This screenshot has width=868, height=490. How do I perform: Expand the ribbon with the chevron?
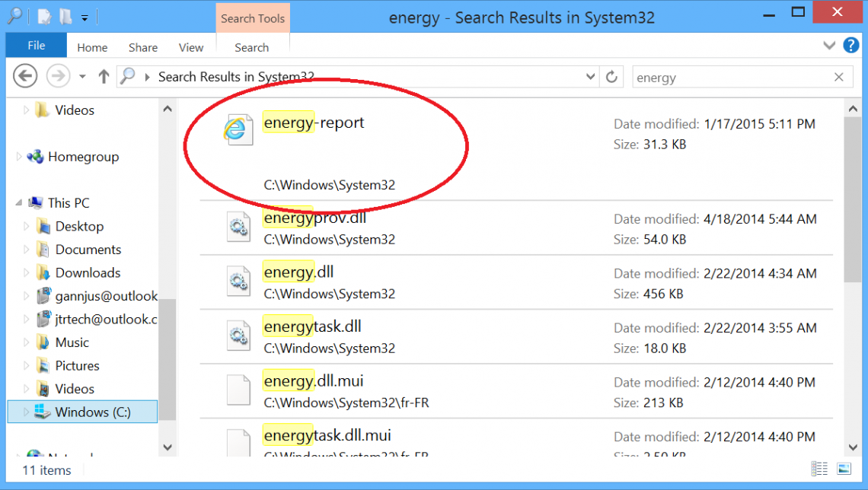830,46
